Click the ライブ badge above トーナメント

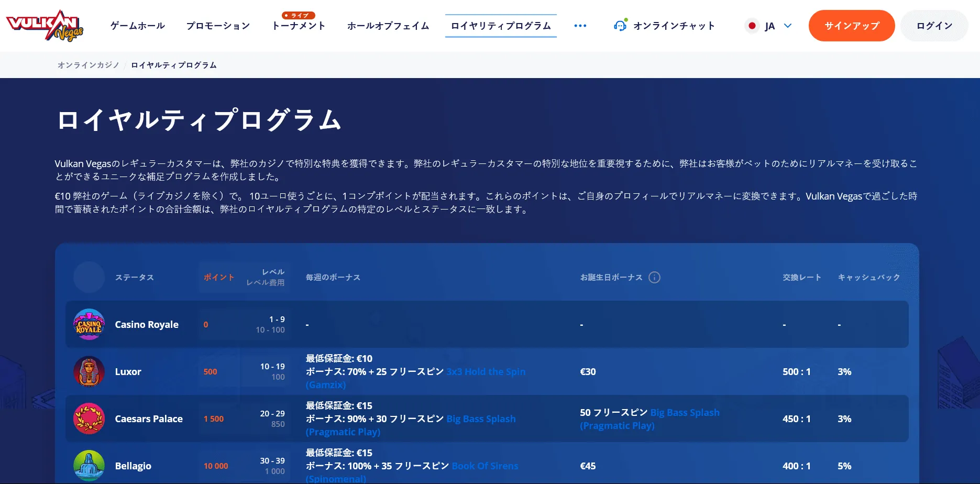tap(298, 15)
